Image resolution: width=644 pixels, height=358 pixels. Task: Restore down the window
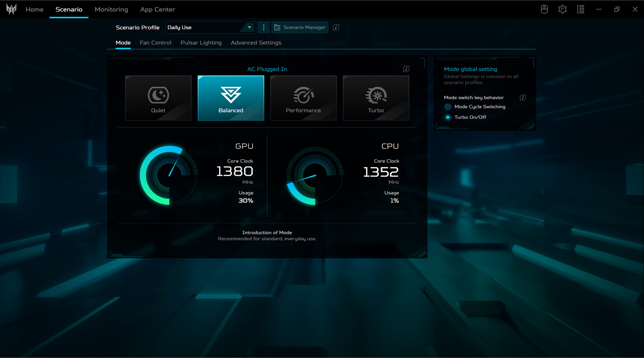point(617,9)
